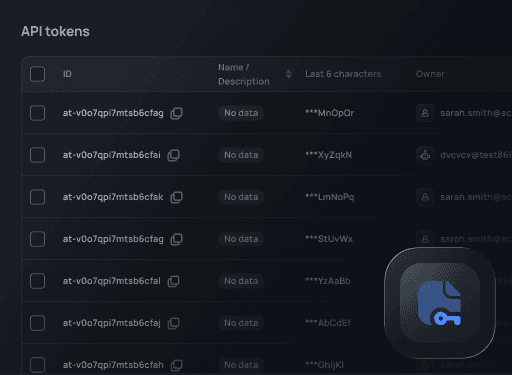Image resolution: width=512 pixels, height=375 pixels.
Task: Select the at-v0o7qpi7mtsb6cfak row checkbox
Action: (37, 197)
